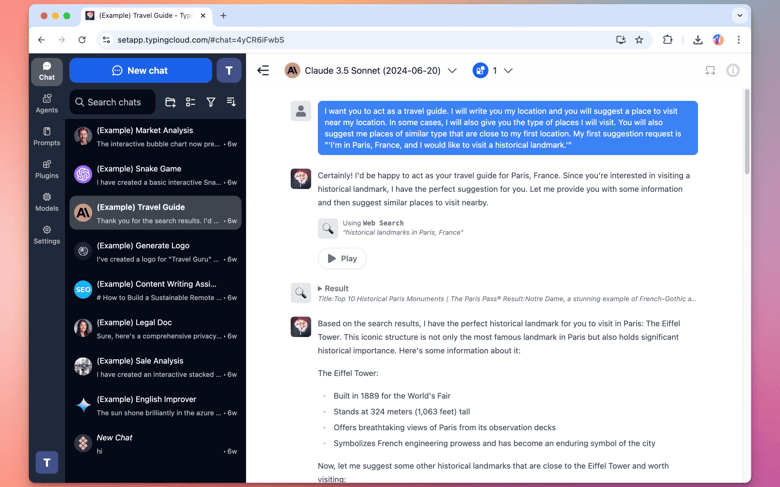Open (Example) Market Analysis chat

(x=155, y=136)
